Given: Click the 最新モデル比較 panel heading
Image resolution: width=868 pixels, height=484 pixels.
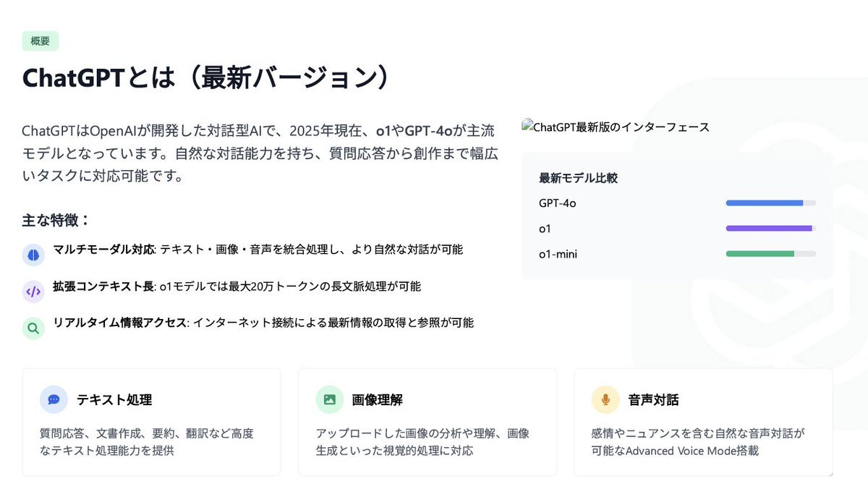Looking at the screenshot, I should 578,178.
